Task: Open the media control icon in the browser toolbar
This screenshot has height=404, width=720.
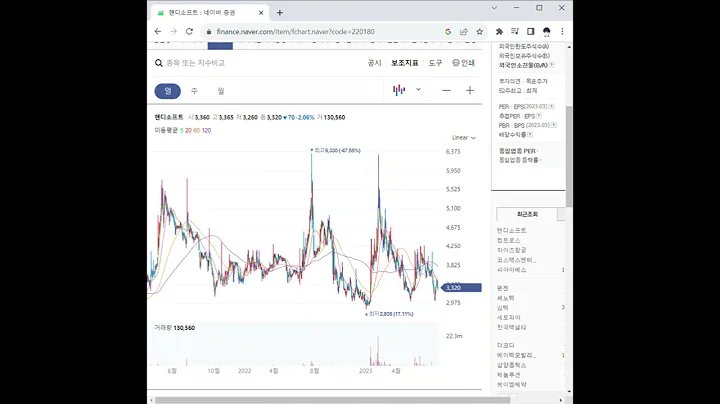Action: point(515,31)
